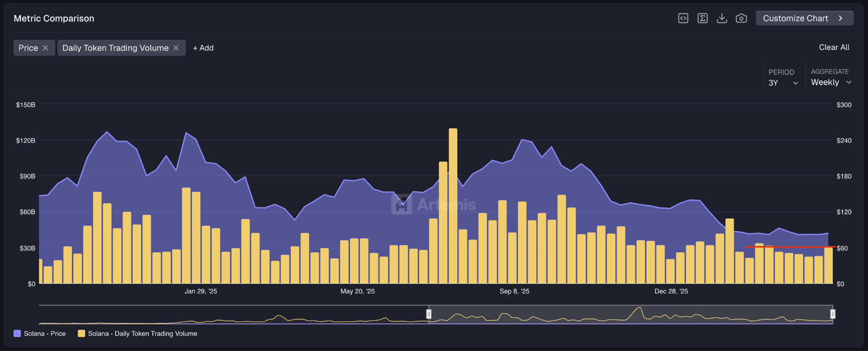This screenshot has height=351, width=868.
Task: Select the Daily Token Trading Volume tag
Action: coord(115,48)
